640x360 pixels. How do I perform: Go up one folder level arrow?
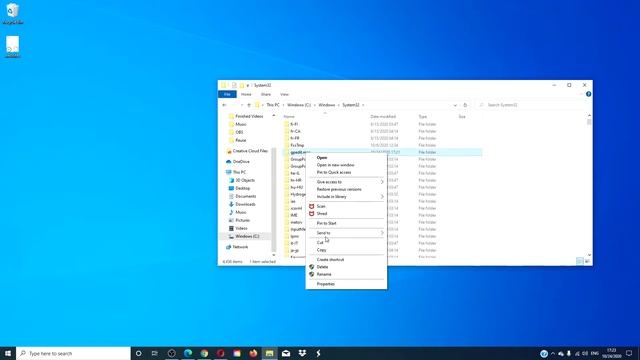click(249, 105)
